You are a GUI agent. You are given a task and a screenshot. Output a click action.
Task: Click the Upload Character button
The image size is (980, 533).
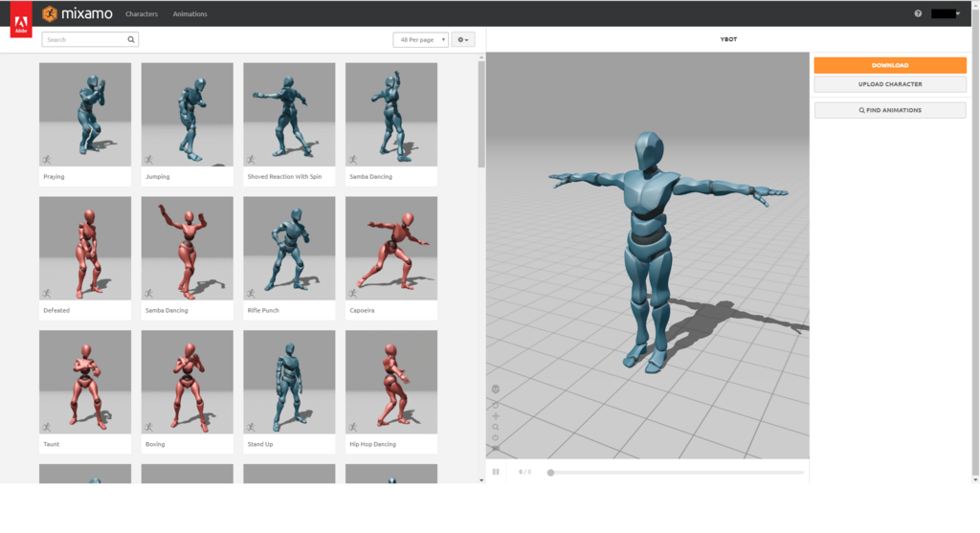coord(890,84)
